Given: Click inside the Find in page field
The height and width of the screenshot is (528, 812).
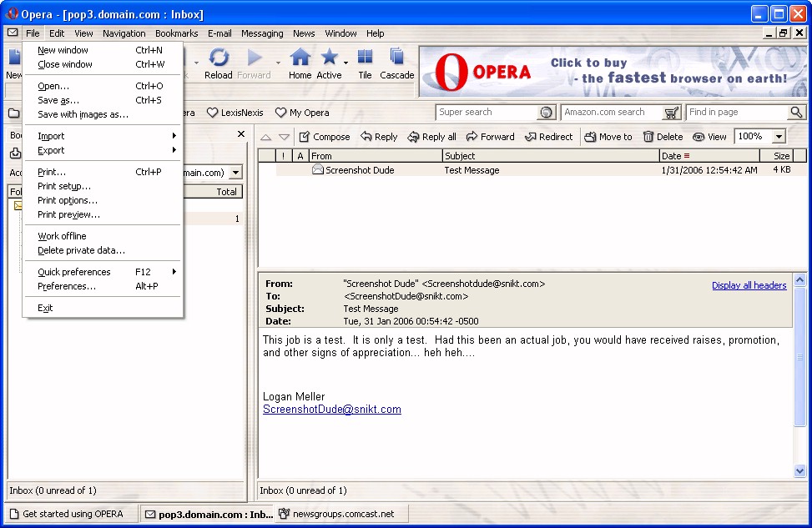Looking at the screenshot, I should pyautogui.click(x=738, y=113).
